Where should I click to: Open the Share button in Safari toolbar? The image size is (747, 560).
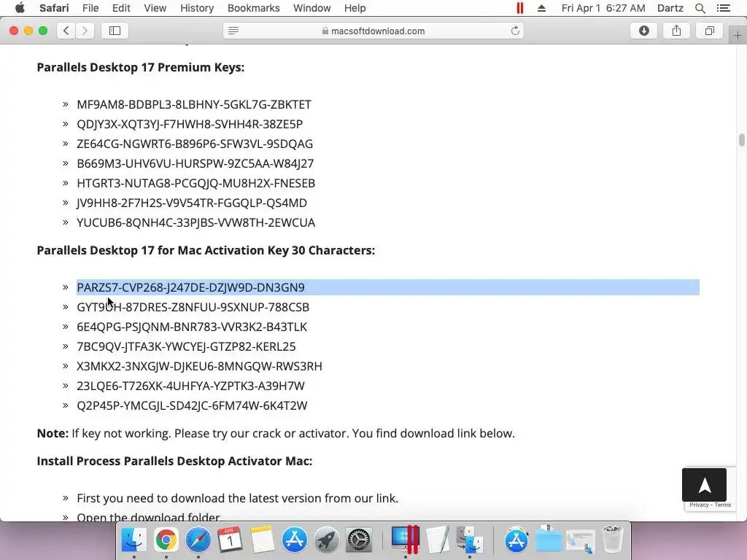click(x=676, y=31)
